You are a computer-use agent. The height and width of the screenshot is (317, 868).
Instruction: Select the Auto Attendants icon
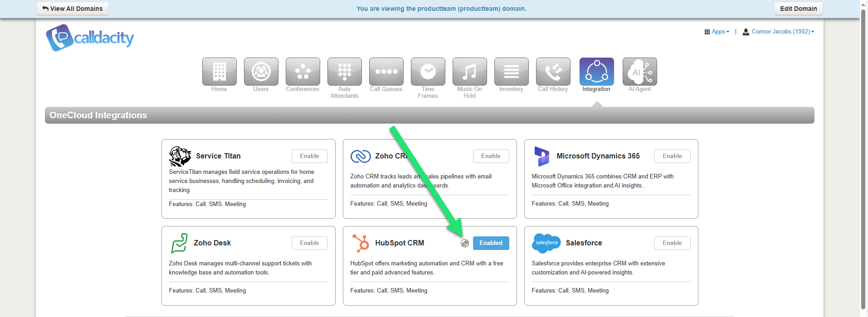coord(344,72)
